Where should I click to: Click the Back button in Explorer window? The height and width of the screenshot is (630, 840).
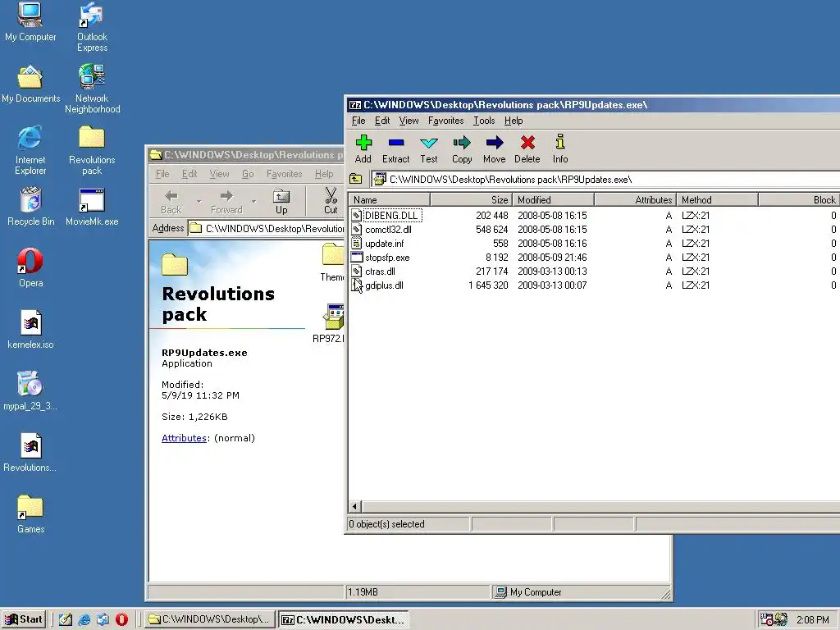pos(171,202)
